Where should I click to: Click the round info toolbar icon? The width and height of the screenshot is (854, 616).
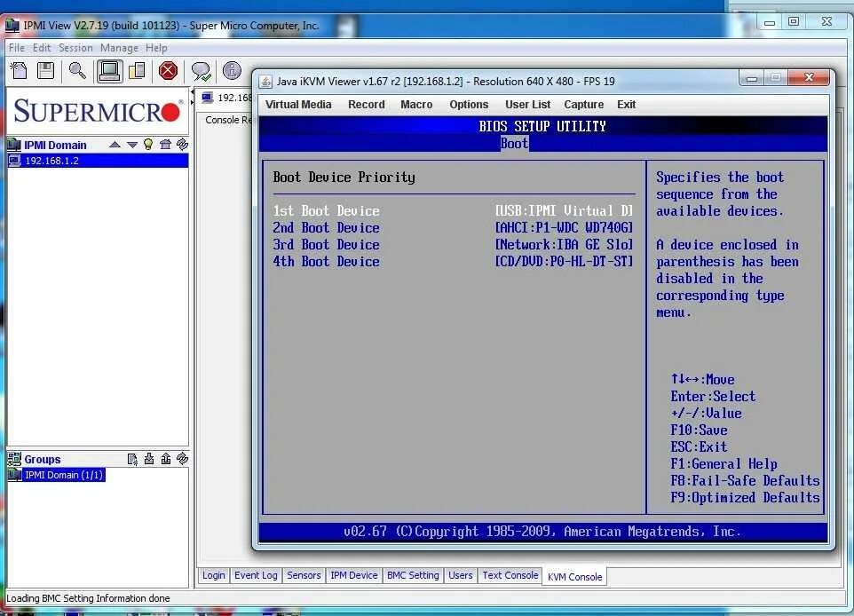pyautogui.click(x=232, y=70)
